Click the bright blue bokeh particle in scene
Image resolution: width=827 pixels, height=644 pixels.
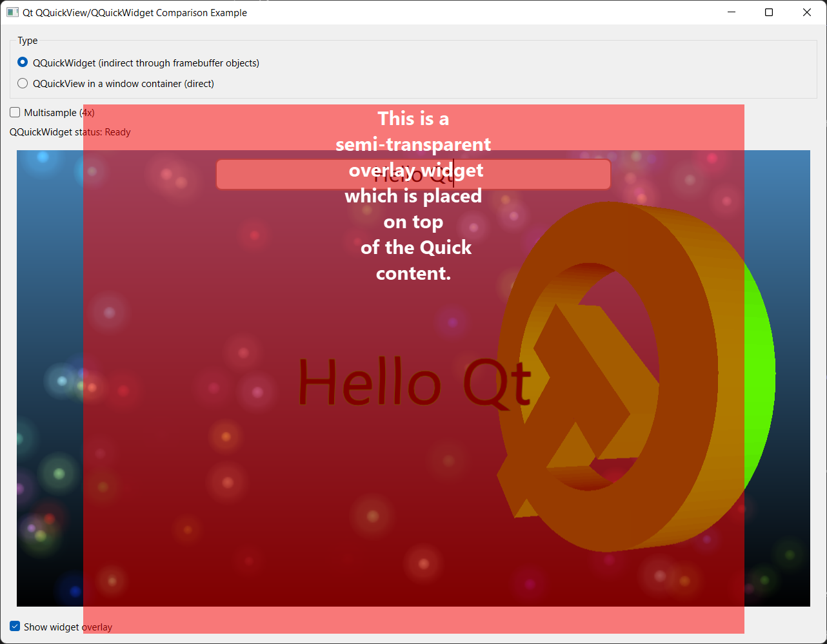point(43,157)
